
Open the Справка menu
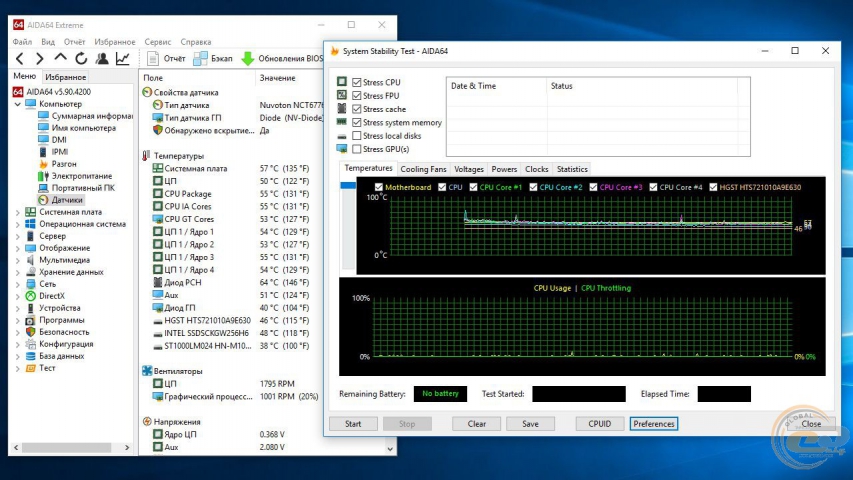(x=196, y=42)
